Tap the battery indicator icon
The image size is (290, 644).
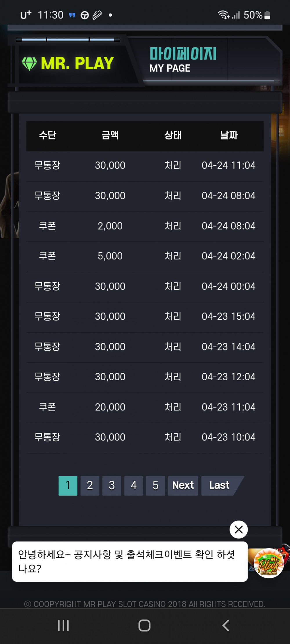[268, 15]
